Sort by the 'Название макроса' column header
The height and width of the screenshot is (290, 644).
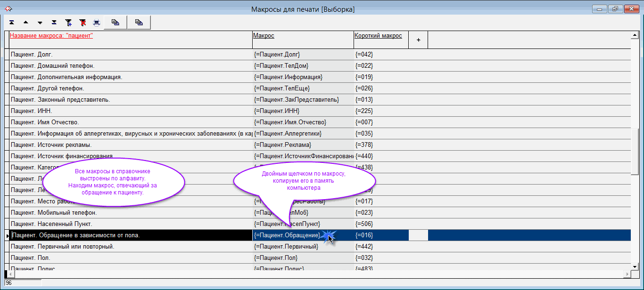pyautogui.click(x=51, y=36)
